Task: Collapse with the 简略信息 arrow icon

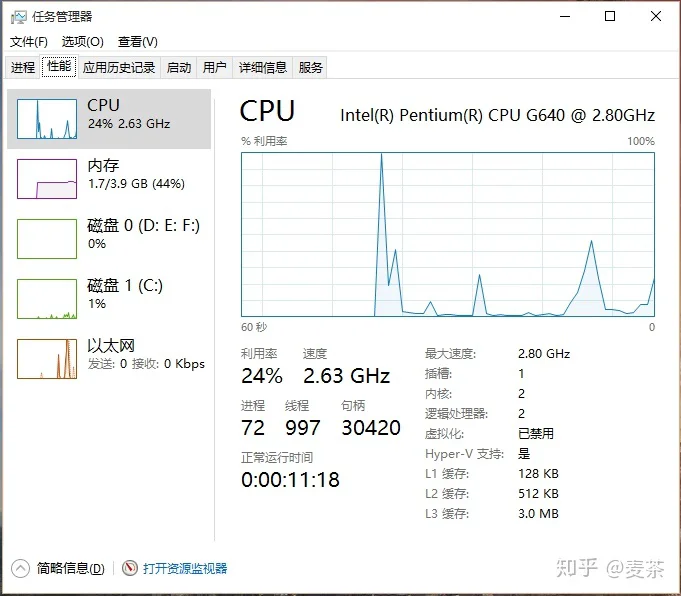Action: [x=20, y=568]
